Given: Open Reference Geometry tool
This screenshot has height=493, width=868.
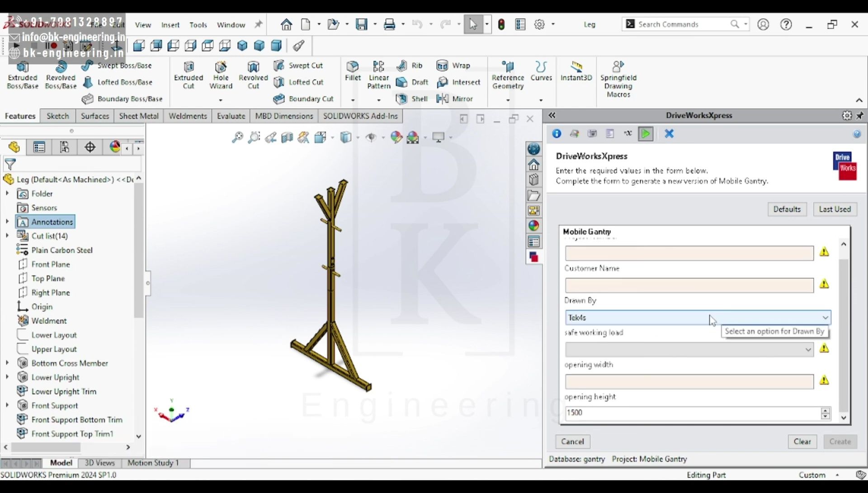Looking at the screenshot, I should 508,75.
